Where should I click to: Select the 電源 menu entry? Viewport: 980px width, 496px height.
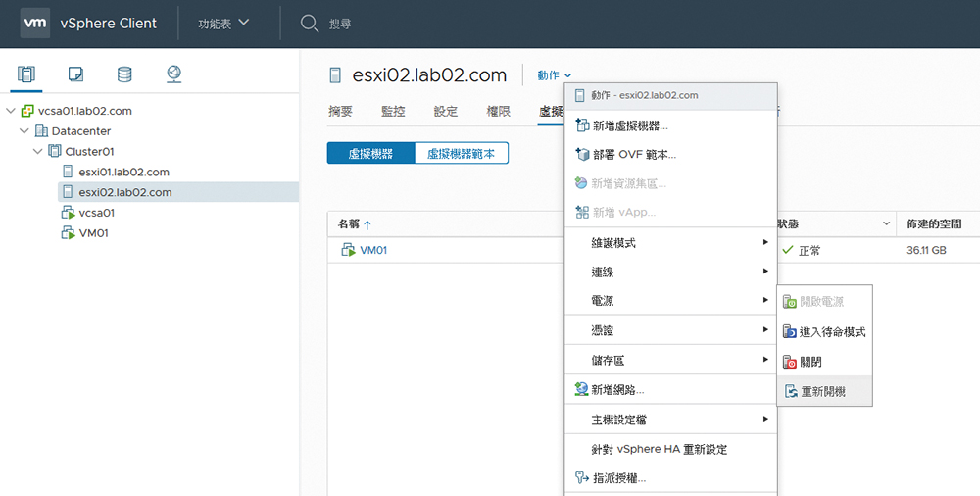(x=670, y=301)
